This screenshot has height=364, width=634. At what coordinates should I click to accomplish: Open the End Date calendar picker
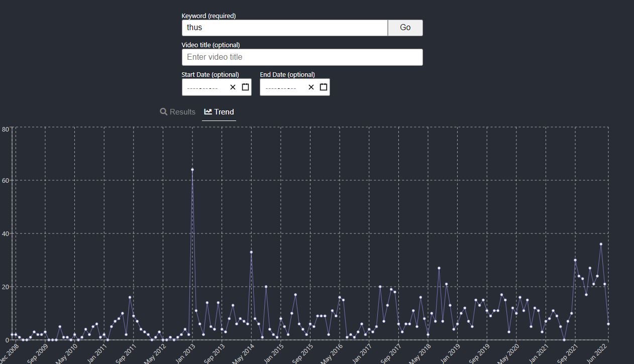click(324, 87)
